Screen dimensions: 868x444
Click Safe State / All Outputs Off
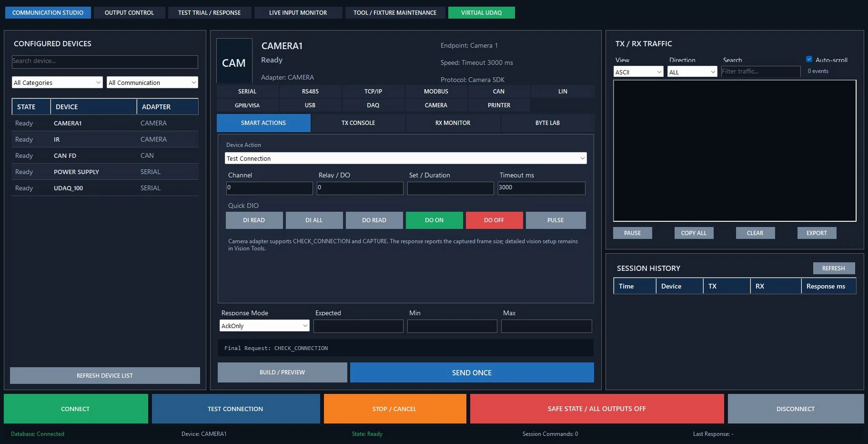click(596, 409)
